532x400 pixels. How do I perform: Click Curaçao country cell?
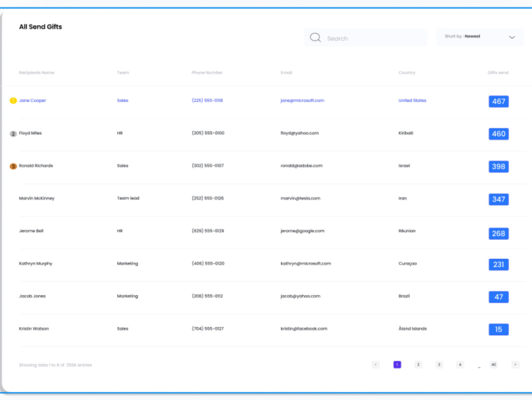pyautogui.click(x=408, y=264)
